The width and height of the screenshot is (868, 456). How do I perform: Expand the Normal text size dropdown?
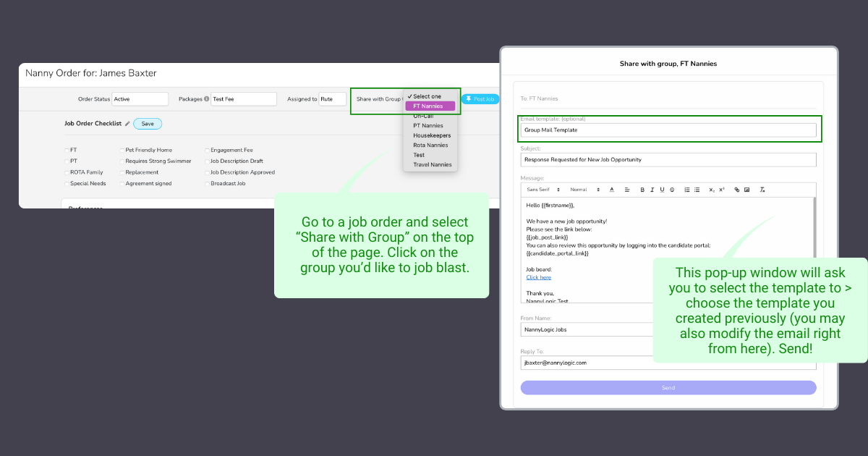coord(584,190)
